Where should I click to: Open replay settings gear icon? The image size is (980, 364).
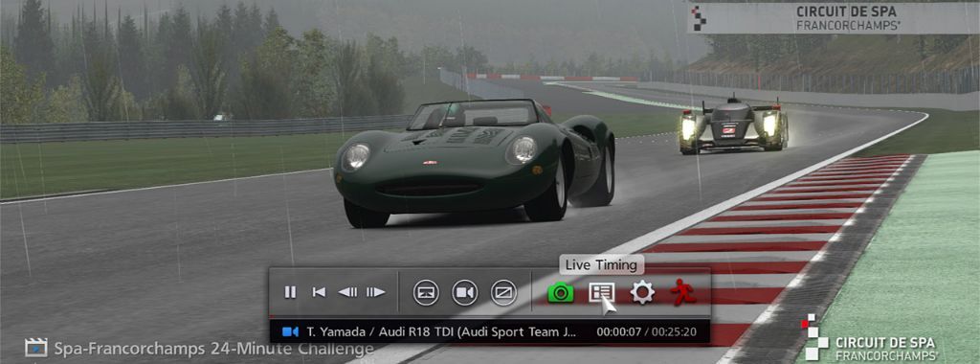click(x=642, y=292)
